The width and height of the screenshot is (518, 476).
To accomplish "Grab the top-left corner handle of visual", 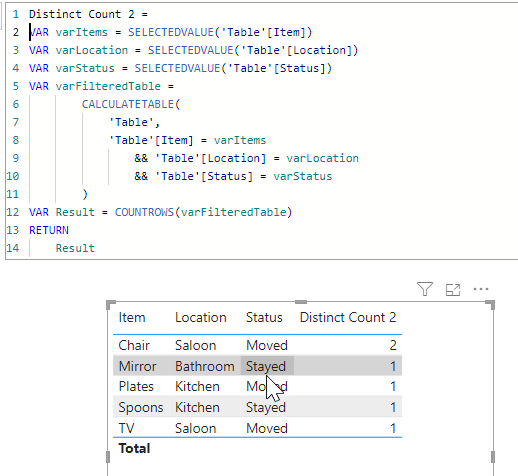I will (111, 304).
